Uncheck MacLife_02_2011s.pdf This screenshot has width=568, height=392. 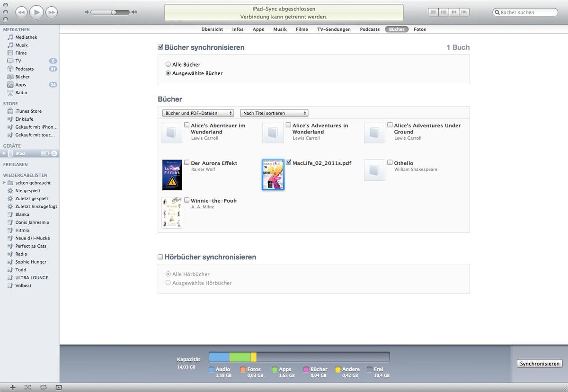pos(289,162)
